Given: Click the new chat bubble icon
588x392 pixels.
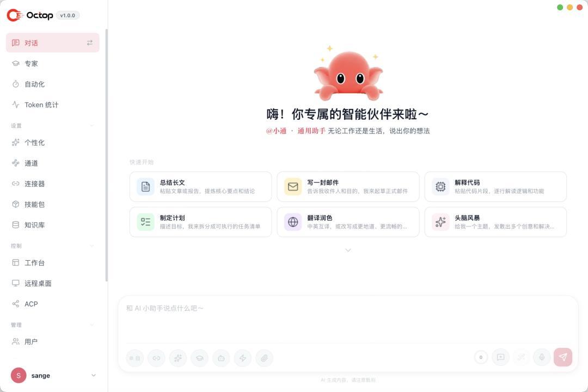Looking at the screenshot, I should point(501,357).
